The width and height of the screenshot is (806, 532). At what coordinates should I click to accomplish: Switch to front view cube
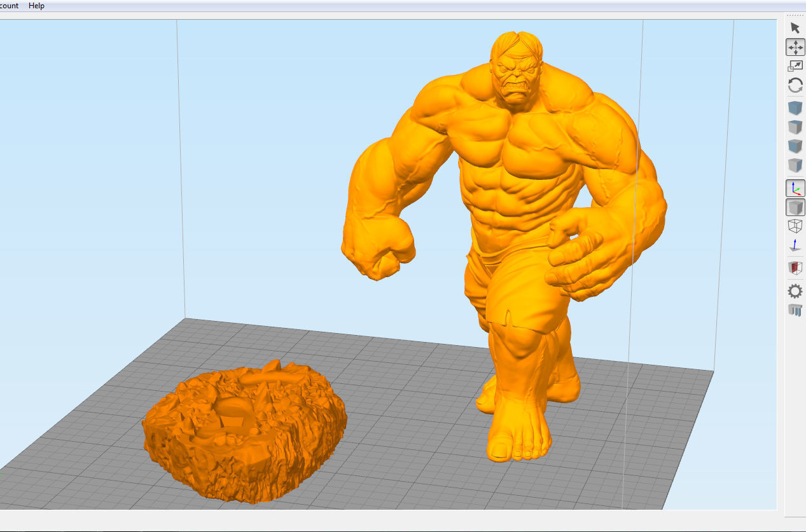click(795, 146)
